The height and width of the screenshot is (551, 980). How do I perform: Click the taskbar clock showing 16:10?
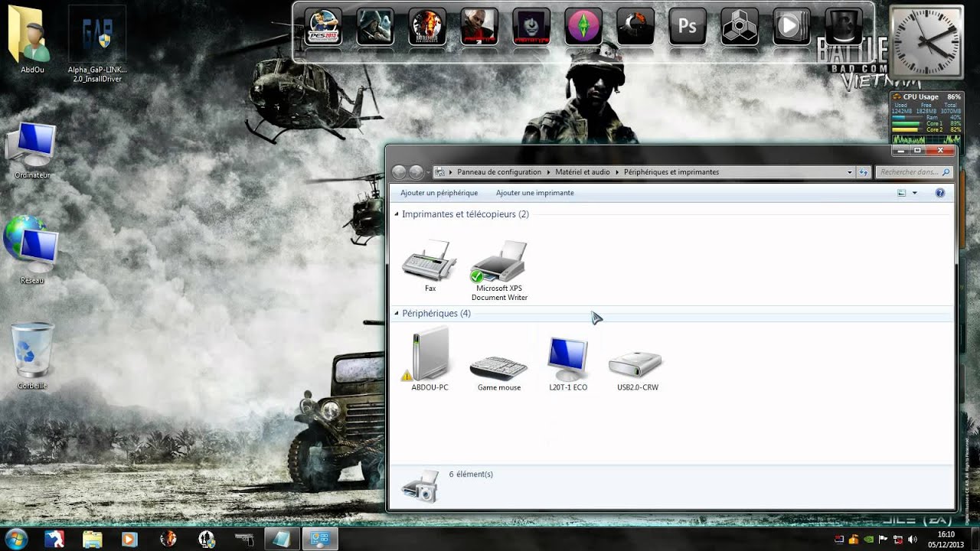pyautogui.click(x=946, y=538)
